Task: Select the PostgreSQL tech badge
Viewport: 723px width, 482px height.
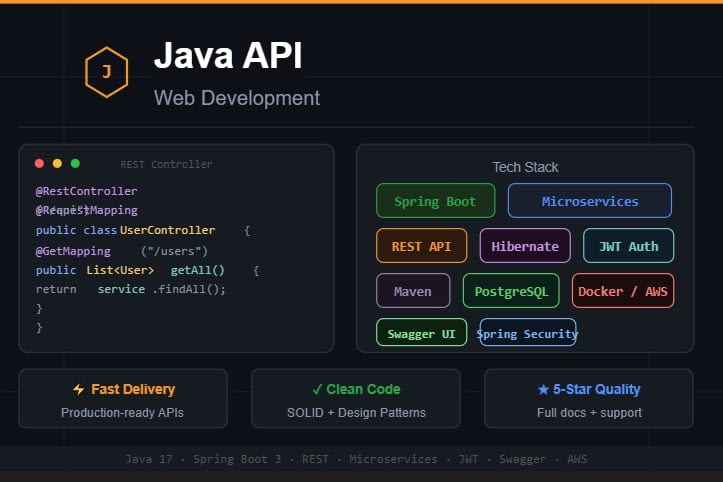Action: tap(511, 291)
